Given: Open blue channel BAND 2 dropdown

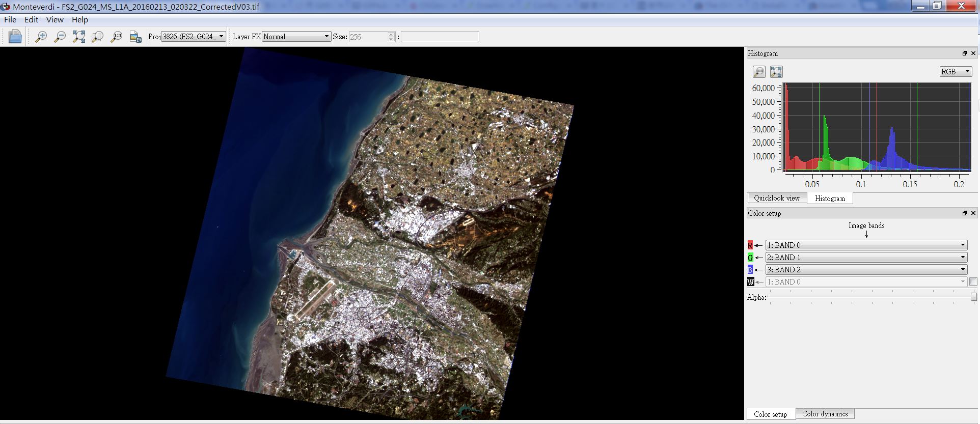Looking at the screenshot, I should (x=866, y=270).
